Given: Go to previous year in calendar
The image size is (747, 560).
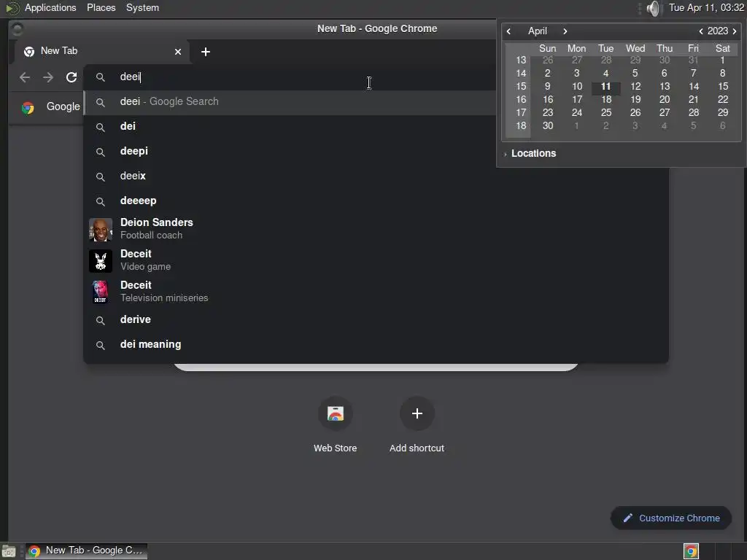Looking at the screenshot, I should pos(701,31).
